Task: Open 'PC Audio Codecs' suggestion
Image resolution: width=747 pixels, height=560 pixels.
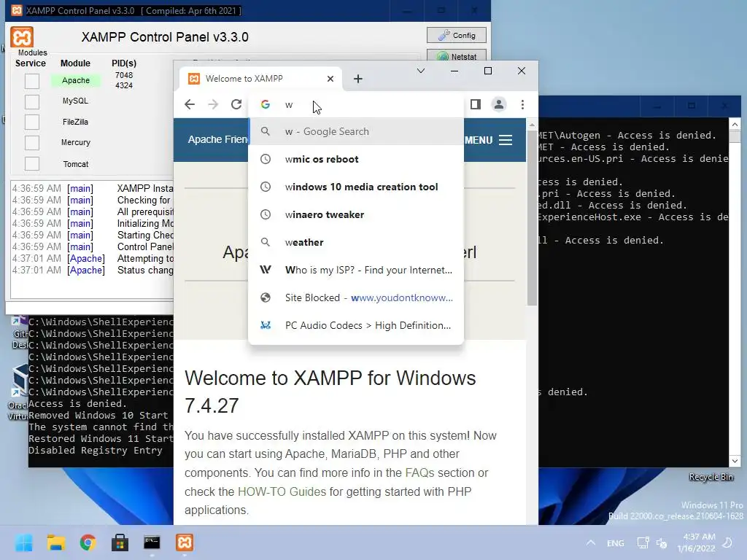Action: [356, 325]
